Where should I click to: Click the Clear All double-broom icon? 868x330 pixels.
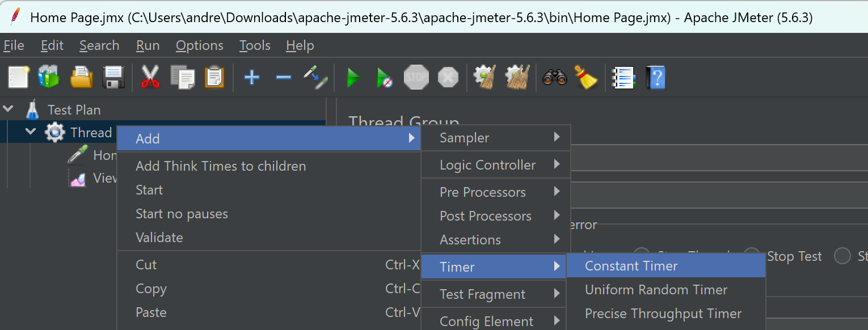[x=517, y=77]
